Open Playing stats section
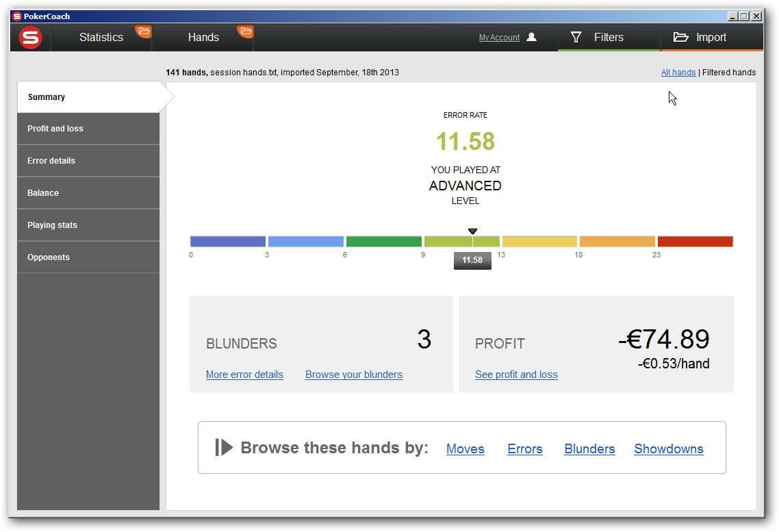Image resolution: width=779 pixels, height=532 pixels. [88, 225]
